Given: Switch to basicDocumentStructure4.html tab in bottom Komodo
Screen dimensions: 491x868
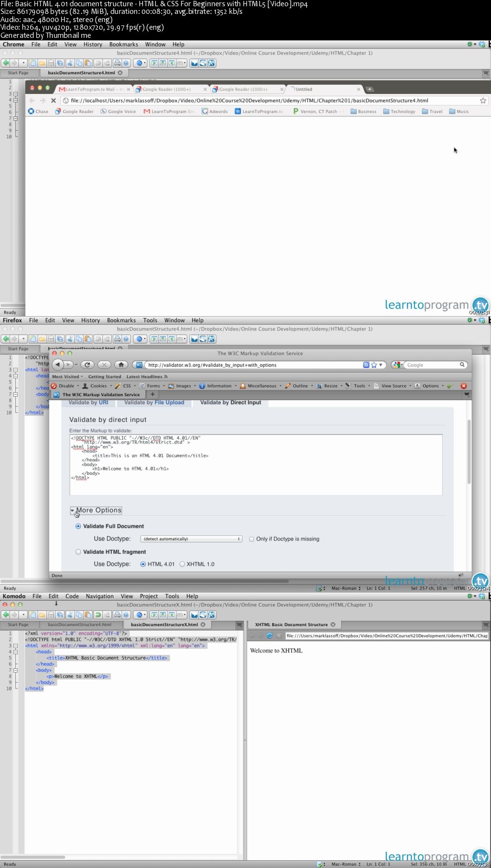Looking at the screenshot, I should pos(80,624).
